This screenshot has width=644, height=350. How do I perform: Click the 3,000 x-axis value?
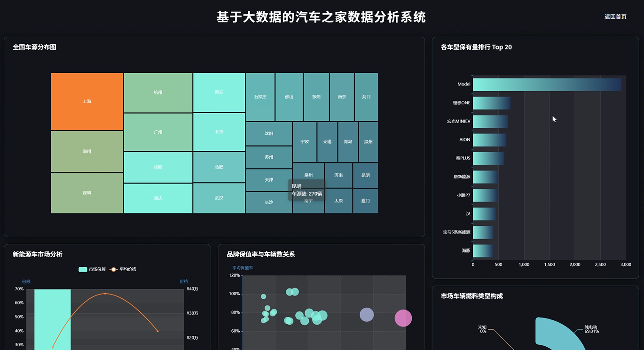[626, 264]
